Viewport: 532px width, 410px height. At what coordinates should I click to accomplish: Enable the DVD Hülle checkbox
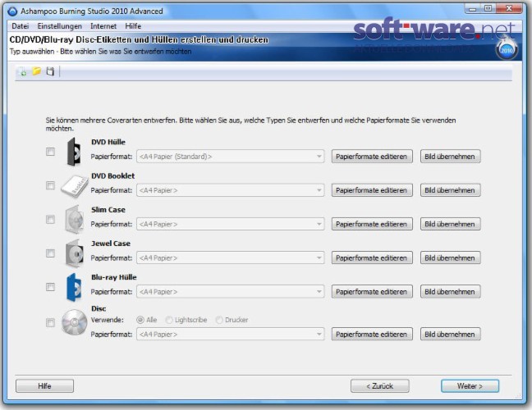click(x=50, y=152)
